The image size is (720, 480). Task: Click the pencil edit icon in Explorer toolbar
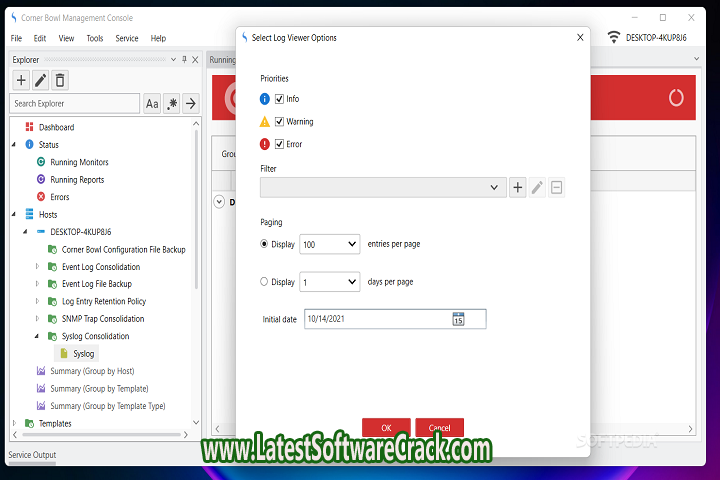click(41, 80)
